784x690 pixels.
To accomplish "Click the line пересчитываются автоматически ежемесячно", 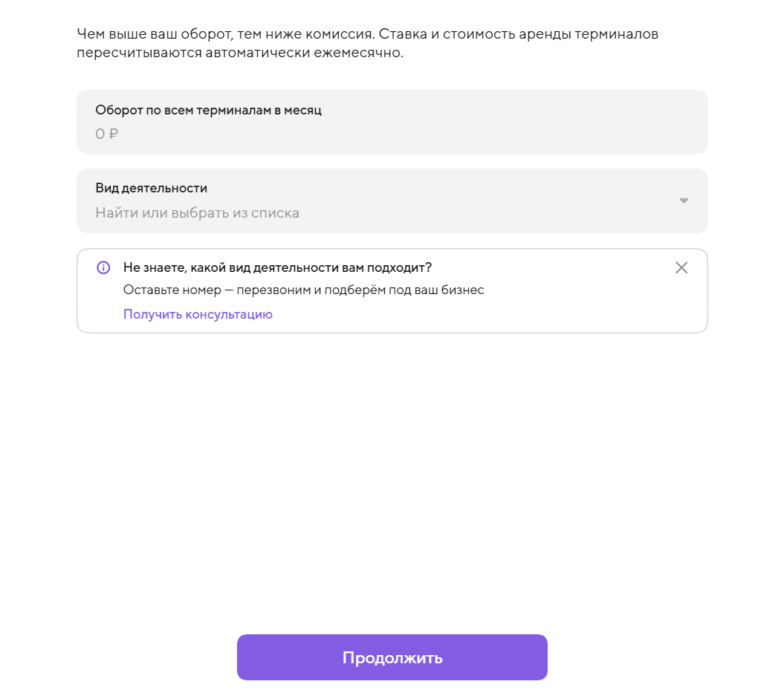I will 240,53.
